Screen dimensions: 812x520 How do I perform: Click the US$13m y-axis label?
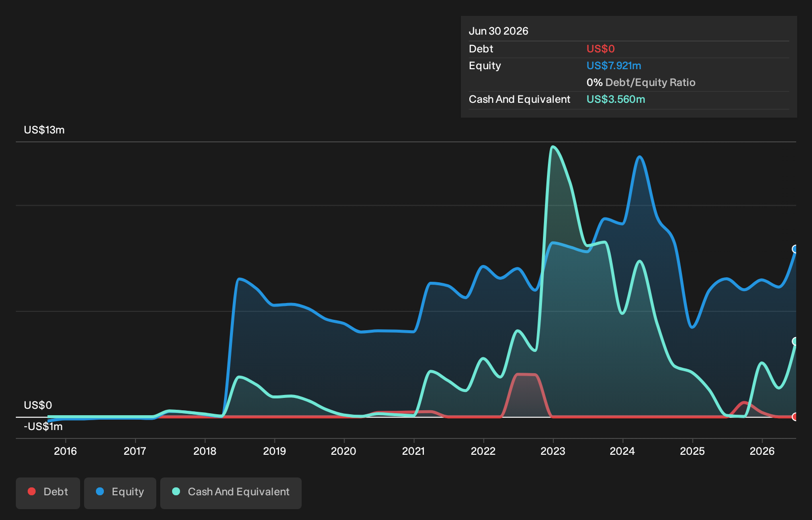pyautogui.click(x=44, y=130)
